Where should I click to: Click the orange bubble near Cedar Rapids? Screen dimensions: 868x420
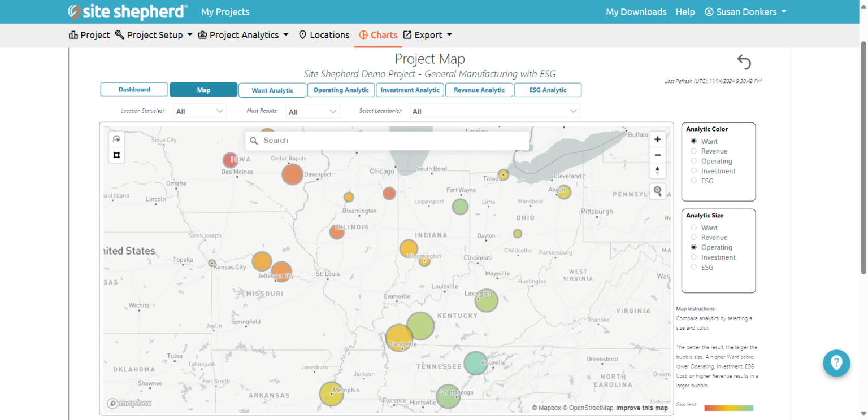tap(292, 174)
